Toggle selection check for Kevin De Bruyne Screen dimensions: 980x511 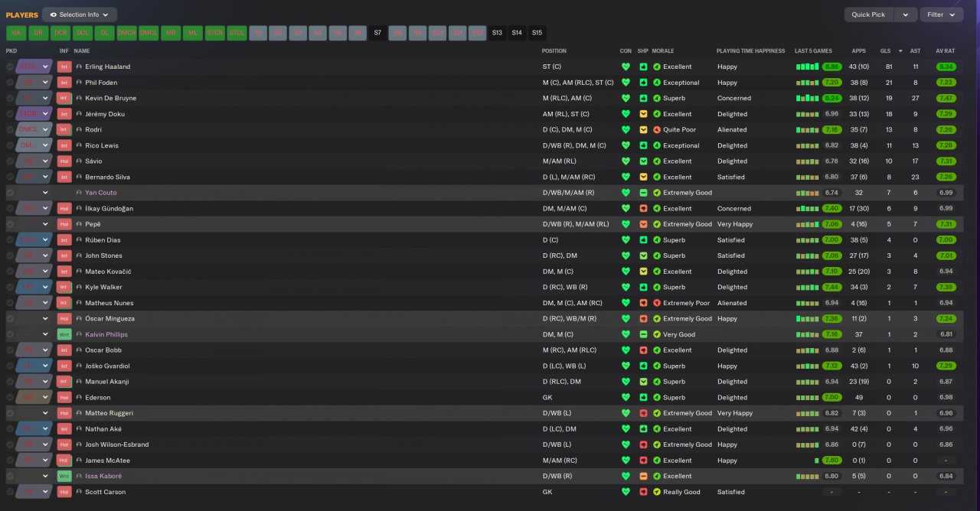(10, 98)
